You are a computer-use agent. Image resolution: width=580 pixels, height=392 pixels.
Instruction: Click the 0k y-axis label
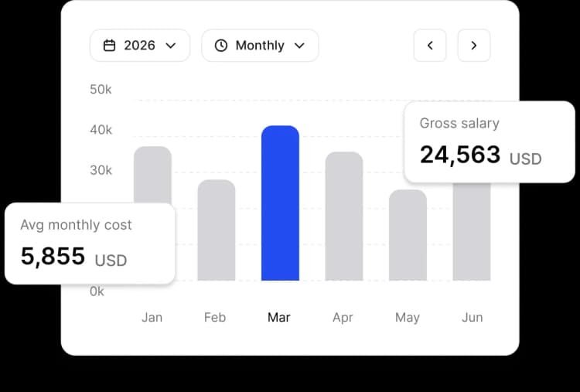97,291
